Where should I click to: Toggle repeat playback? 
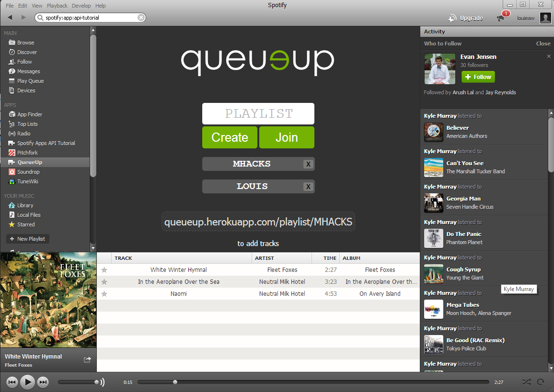point(541,382)
